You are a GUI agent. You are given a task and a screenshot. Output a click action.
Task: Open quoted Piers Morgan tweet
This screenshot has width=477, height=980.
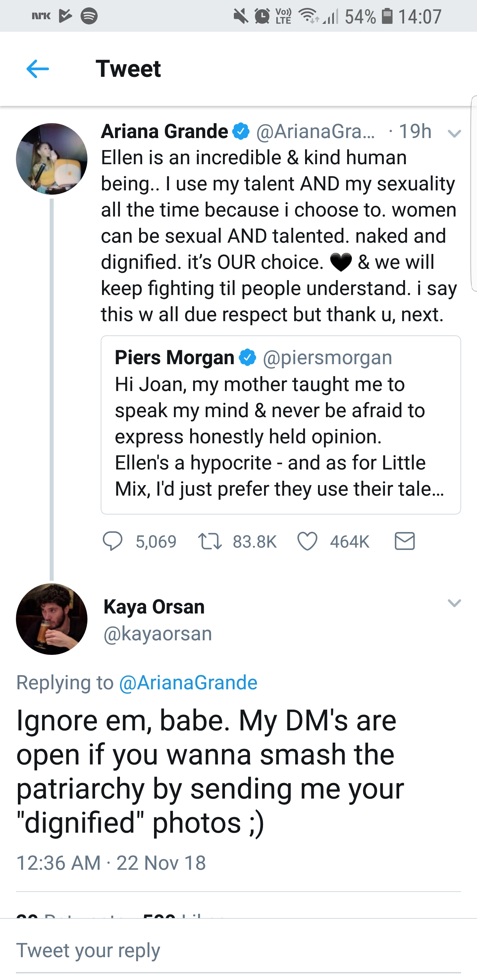coord(281,424)
